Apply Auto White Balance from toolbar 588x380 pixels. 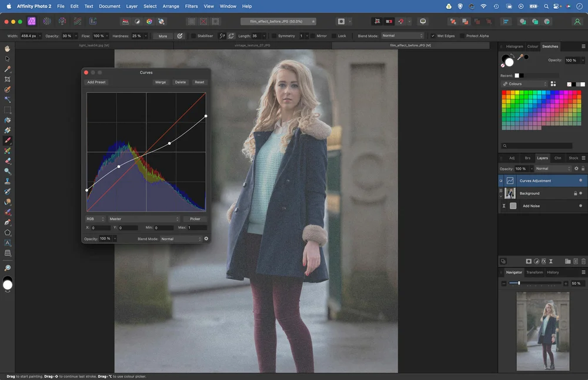click(x=161, y=21)
